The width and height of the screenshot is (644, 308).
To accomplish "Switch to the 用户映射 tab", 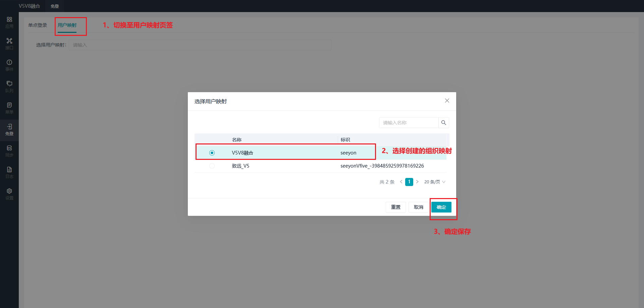I will pyautogui.click(x=67, y=25).
